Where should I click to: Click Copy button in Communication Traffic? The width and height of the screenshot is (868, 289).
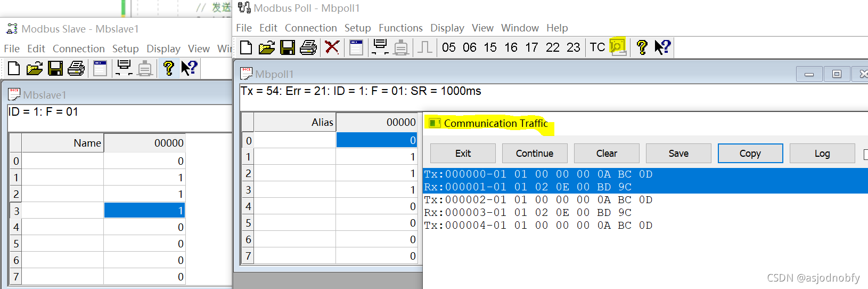[x=750, y=154]
